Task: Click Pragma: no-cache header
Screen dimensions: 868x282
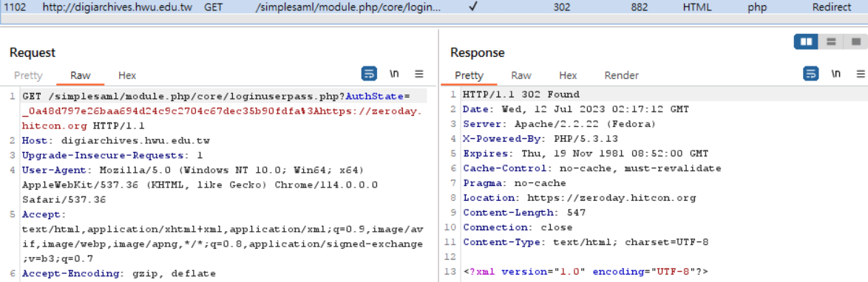Action: click(x=515, y=183)
